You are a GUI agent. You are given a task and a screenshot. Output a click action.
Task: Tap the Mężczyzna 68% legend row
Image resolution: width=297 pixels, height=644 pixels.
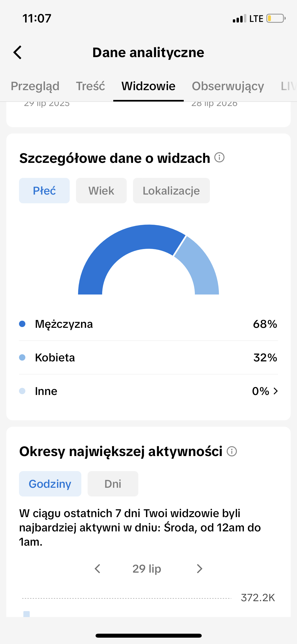click(x=148, y=324)
